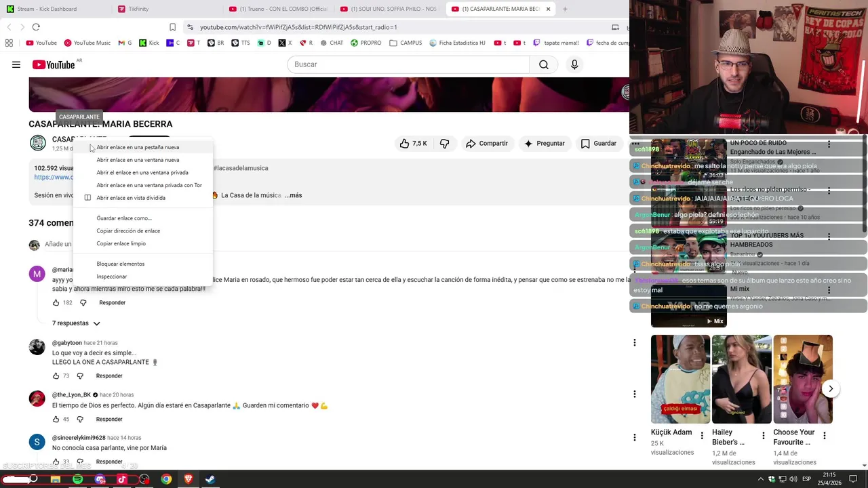Select Abrir el enlace en una ventana privada
Screen dimensions: 868x488
coord(144,173)
